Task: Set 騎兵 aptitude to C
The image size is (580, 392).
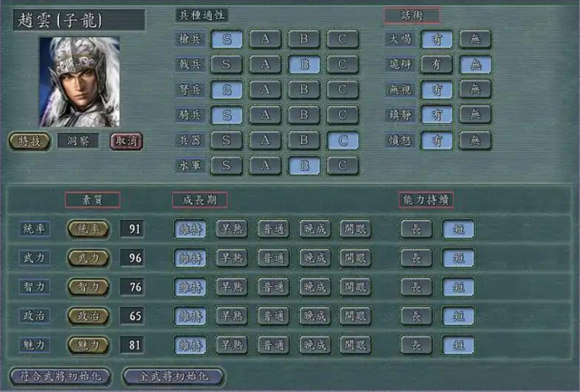Action: [343, 115]
